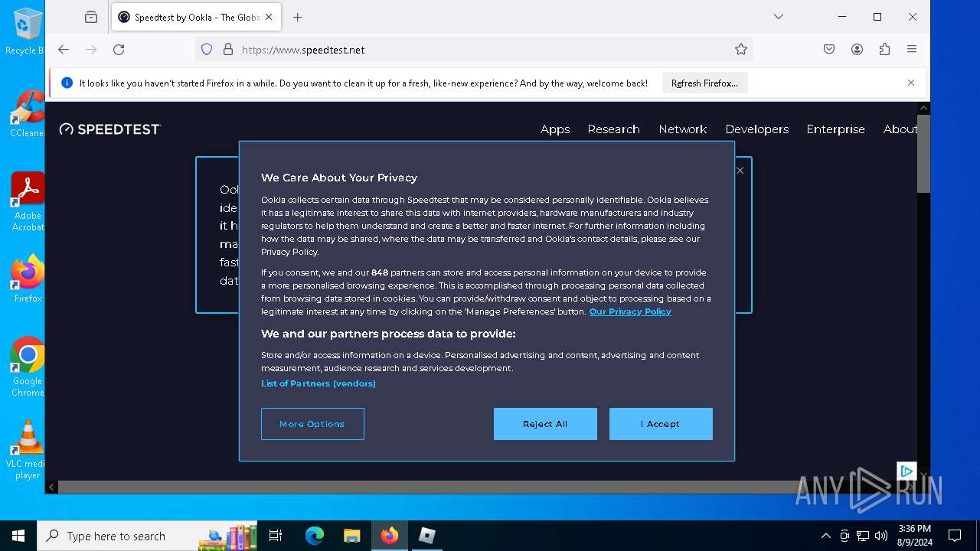This screenshot has width=980, height=551.
Task: Click the network tray icon
Action: (863, 536)
